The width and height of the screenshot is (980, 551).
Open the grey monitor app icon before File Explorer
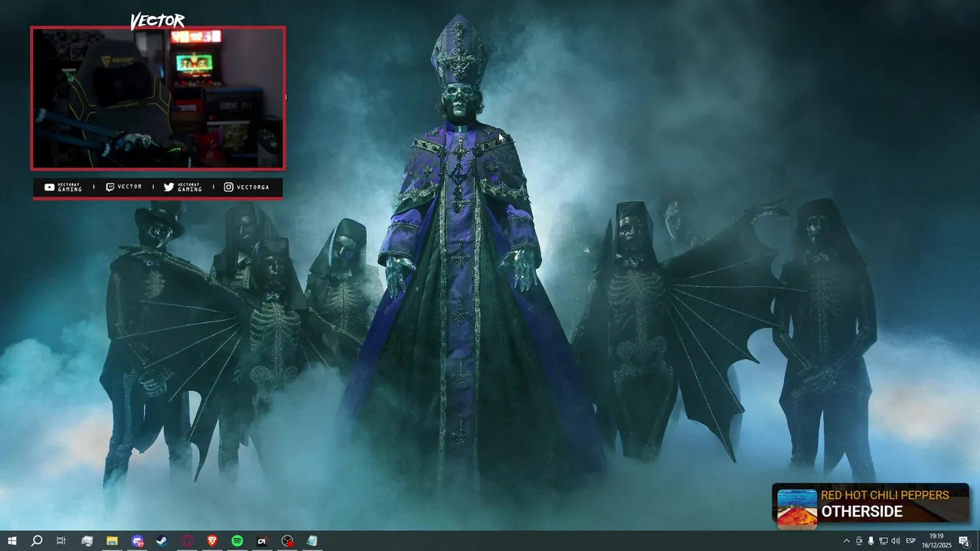click(87, 541)
